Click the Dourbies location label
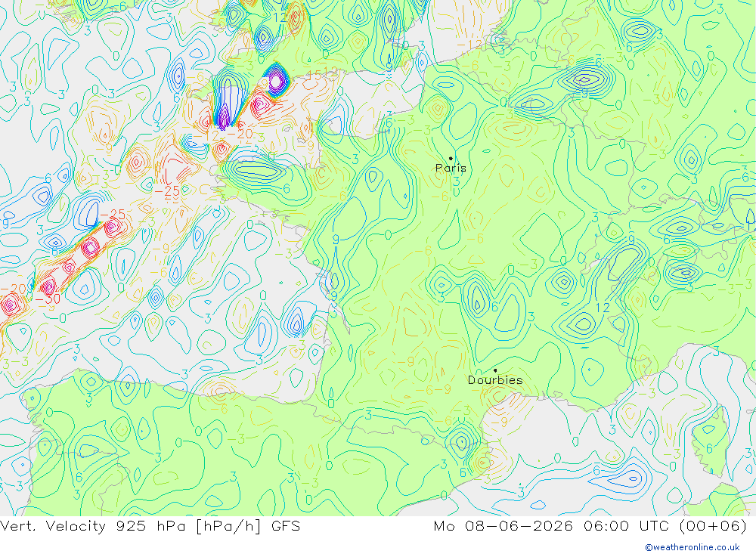Screen dimensions: 756x554 pyautogui.click(x=495, y=380)
